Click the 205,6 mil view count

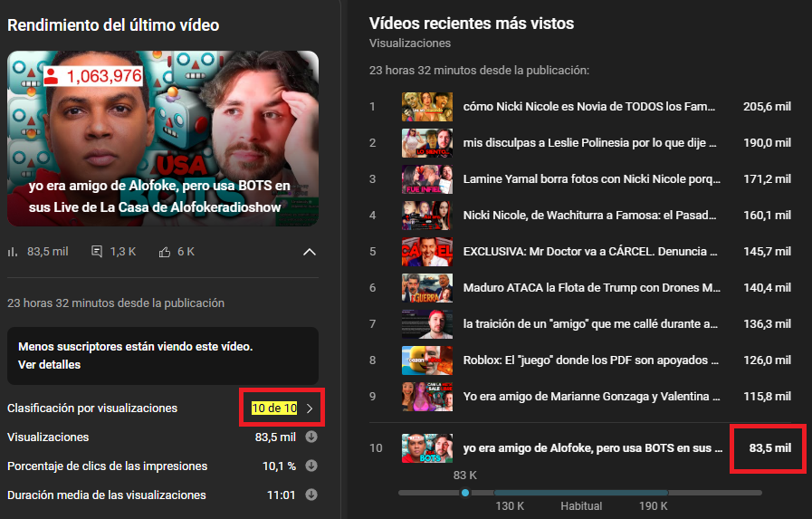pyautogui.click(x=767, y=107)
